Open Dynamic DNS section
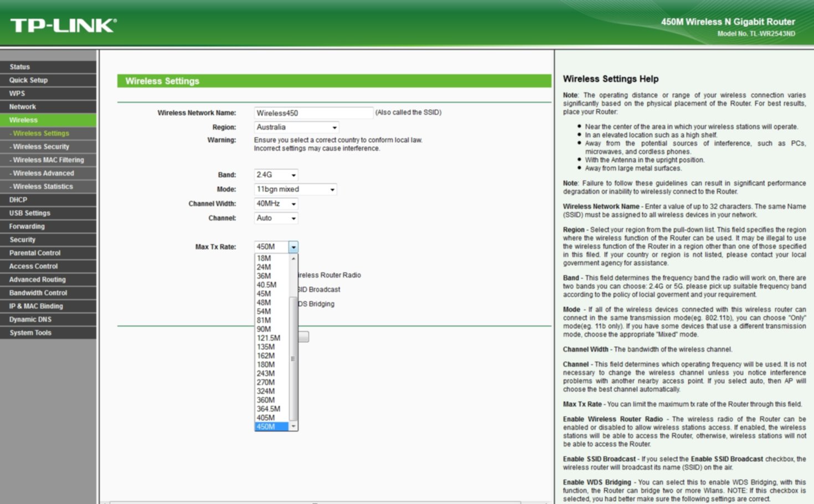This screenshot has width=814, height=504. (x=48, y=320)
